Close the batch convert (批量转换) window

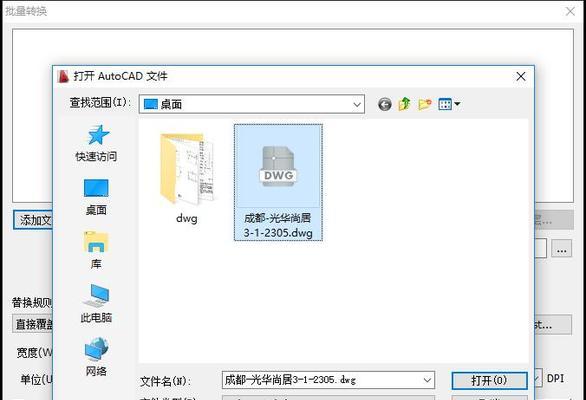pyautogui.click(x=570, y=11)
